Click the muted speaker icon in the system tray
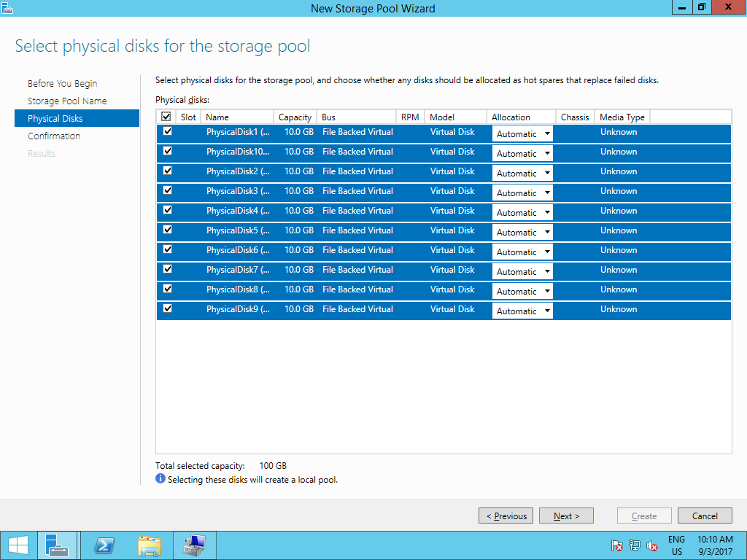747x560 pixels. click(651, 545)
